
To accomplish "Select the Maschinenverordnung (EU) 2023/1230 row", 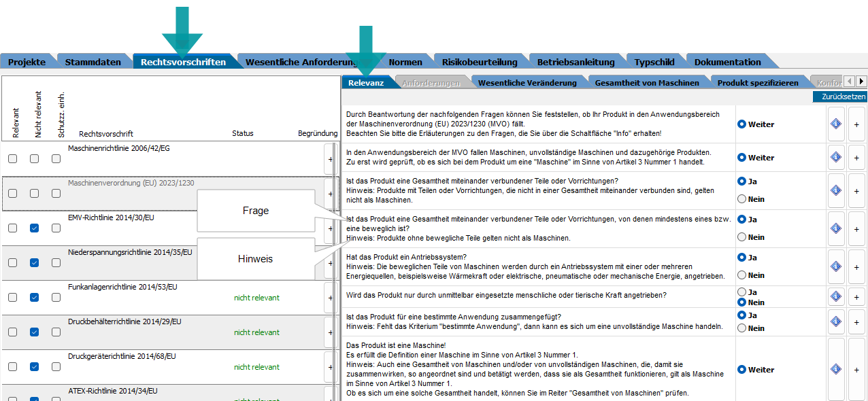I will pyautogui.click(x=131, y=183).
